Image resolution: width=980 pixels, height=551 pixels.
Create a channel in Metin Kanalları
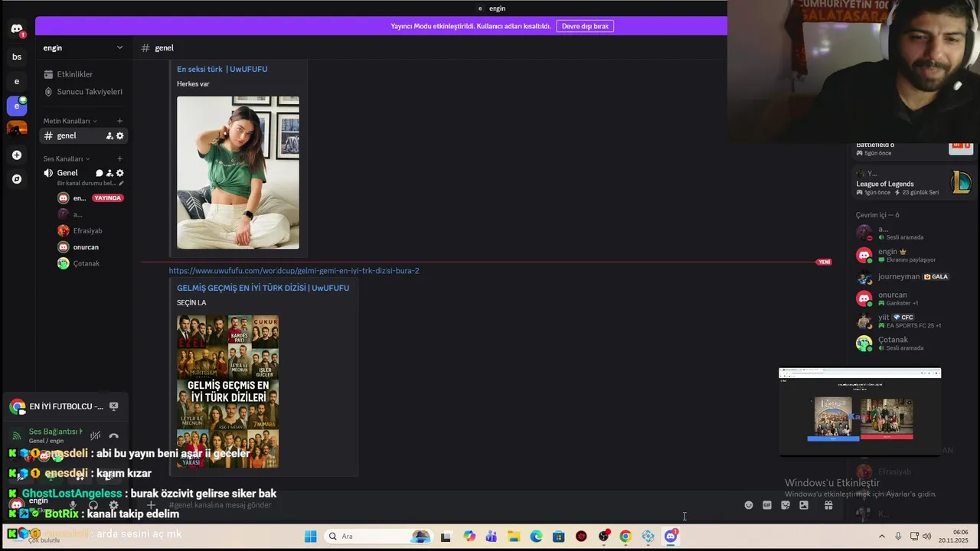pos(119,121)
